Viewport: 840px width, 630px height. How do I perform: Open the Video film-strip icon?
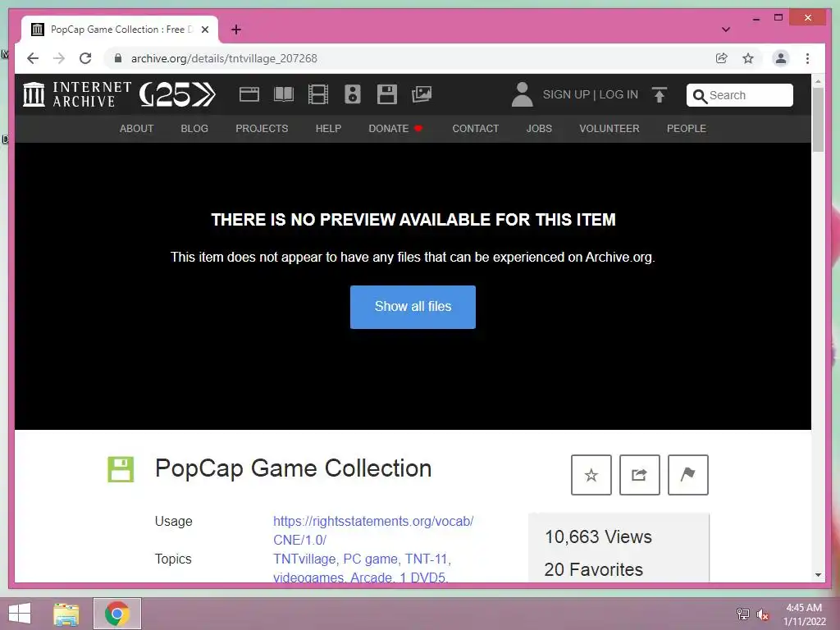tap(317, 94)
